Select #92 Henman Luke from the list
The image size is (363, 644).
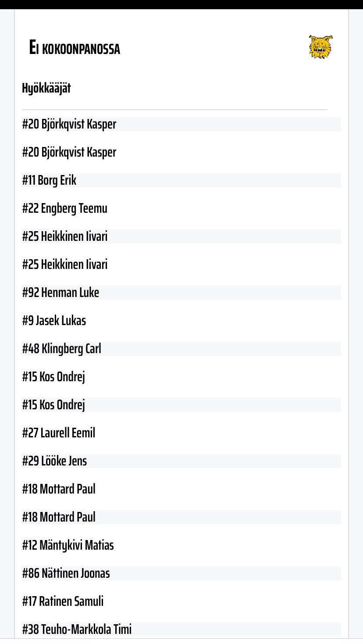61,293
